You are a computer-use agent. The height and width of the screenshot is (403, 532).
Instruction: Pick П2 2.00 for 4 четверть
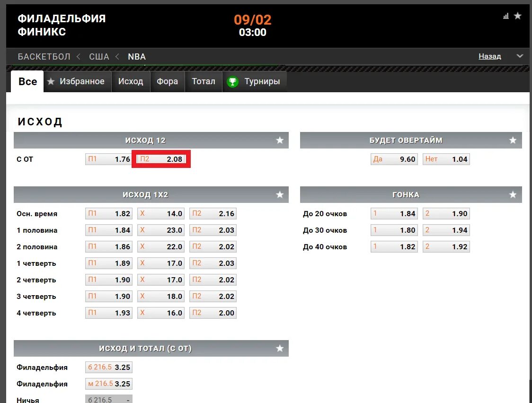click(x=213, y=313)
